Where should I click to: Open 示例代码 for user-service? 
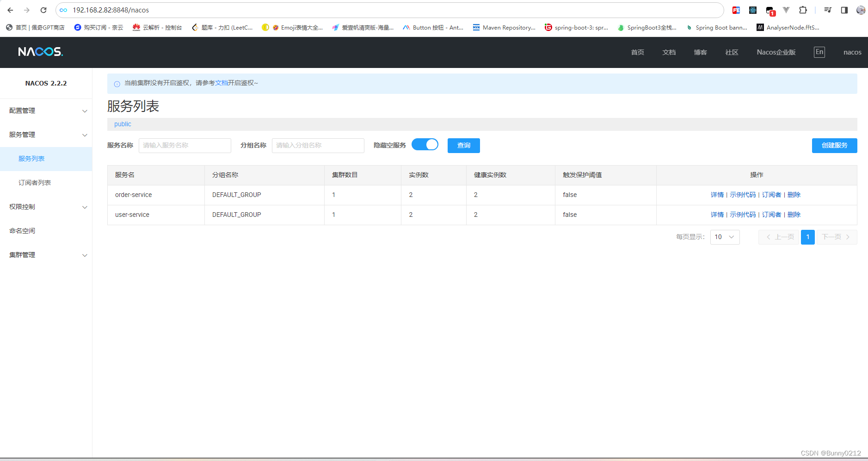[x=743, y=215]
